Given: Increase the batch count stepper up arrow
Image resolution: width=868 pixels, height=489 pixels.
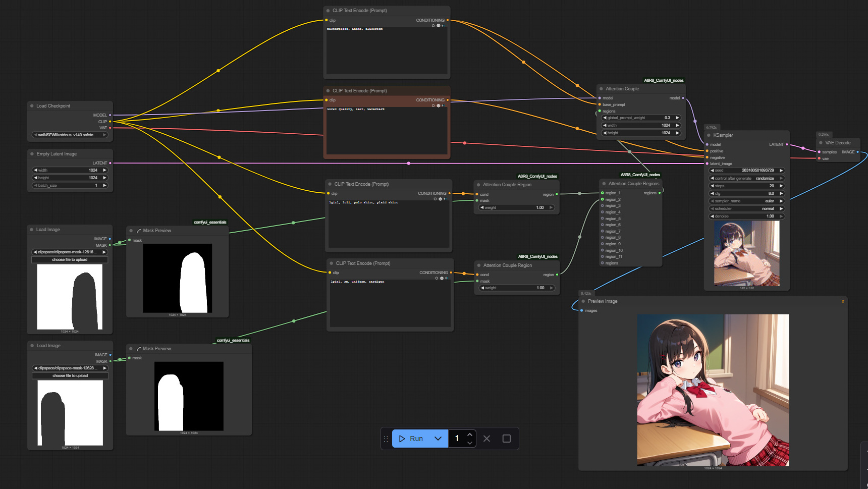Looking at the screenshot, I should tap(470, 434).
